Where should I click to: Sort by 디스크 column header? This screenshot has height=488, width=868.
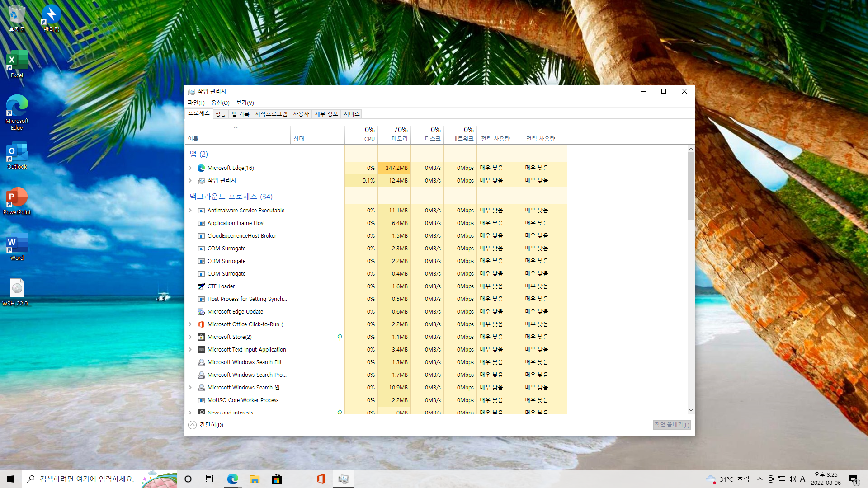(427, 134)
